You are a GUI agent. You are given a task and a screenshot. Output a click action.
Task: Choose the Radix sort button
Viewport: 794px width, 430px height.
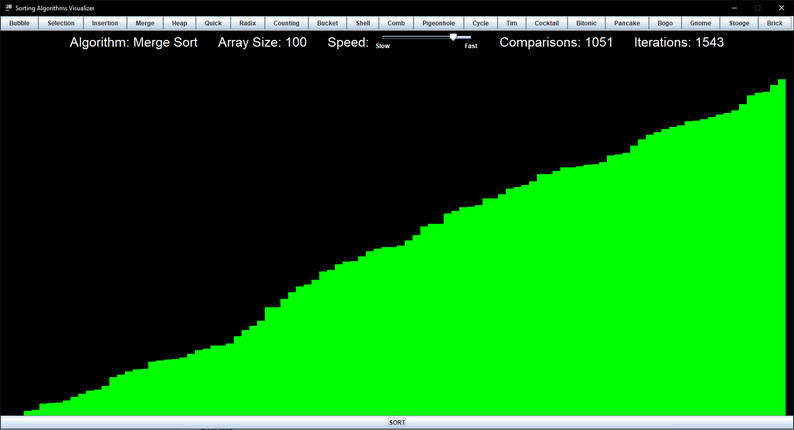point(248,23)
